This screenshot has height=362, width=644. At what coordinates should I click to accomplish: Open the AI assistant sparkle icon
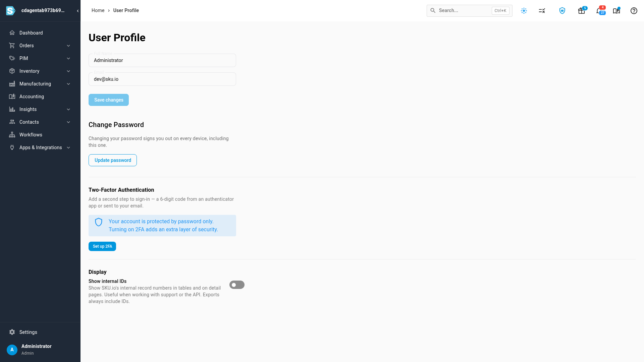pos(524,11)
